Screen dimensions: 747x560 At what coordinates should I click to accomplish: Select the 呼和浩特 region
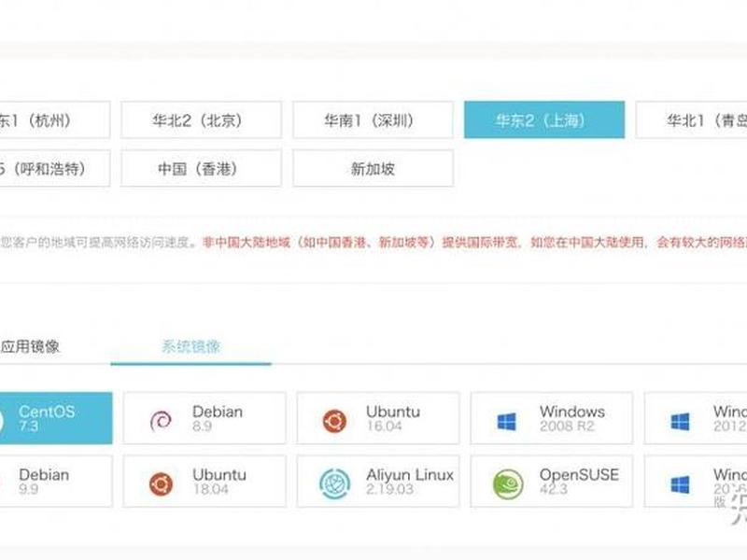click(55, 168)
